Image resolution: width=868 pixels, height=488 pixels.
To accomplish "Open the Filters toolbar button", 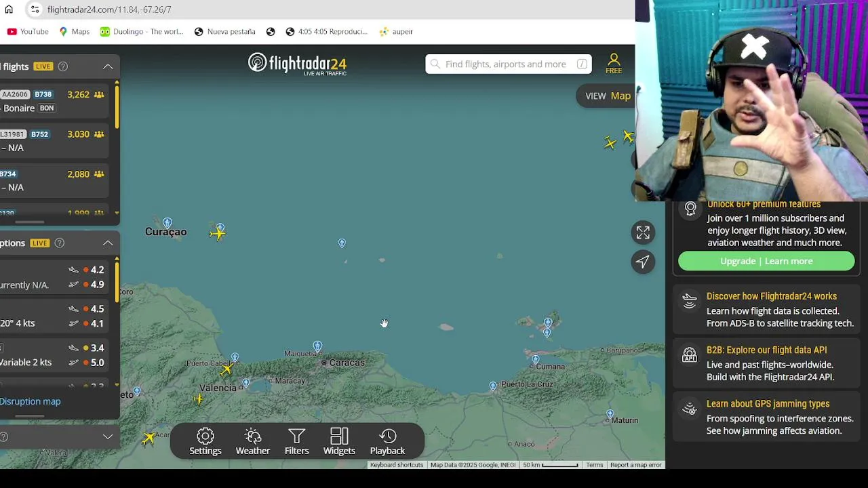I will pos(296,441).
